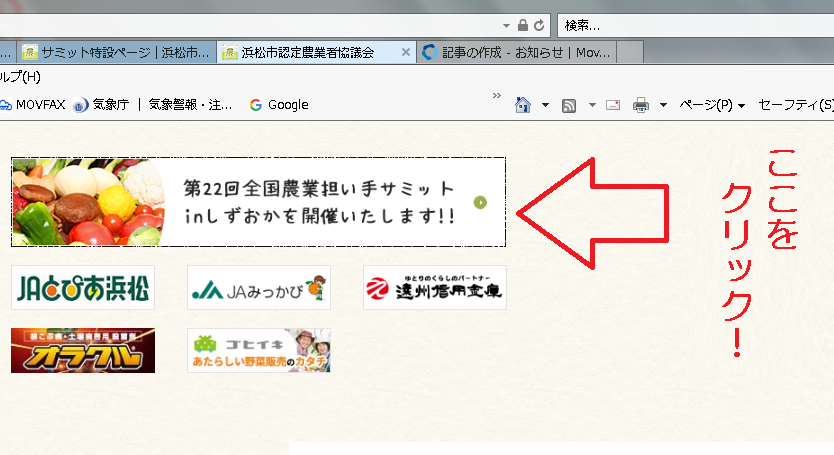This screenshot has width=834, height=455.
Task: Open the ページ(P) command menu
Action: pyautogui.click(x=712, y=105)
